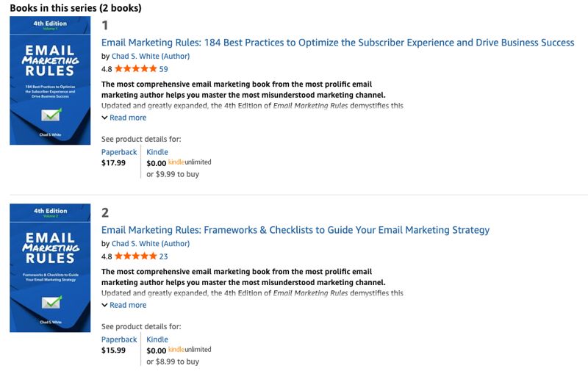Select Paperback format priced $17.99
Viewport: 588px width, 374px height.
(x=119, y=152)
